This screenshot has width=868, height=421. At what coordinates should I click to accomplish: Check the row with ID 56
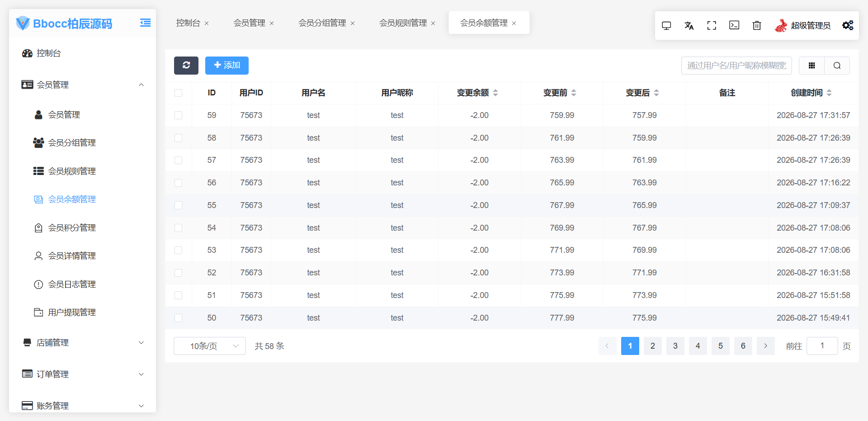(x=179, y=183)
